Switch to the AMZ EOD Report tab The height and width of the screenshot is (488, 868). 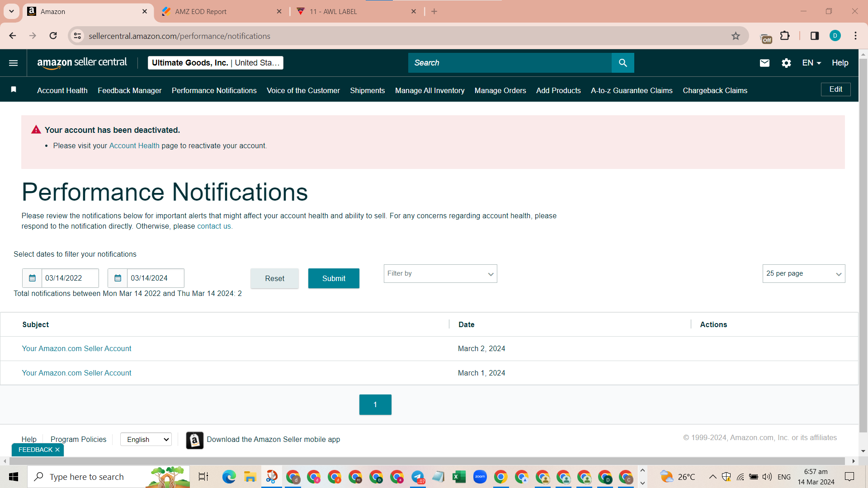[222, 11]
